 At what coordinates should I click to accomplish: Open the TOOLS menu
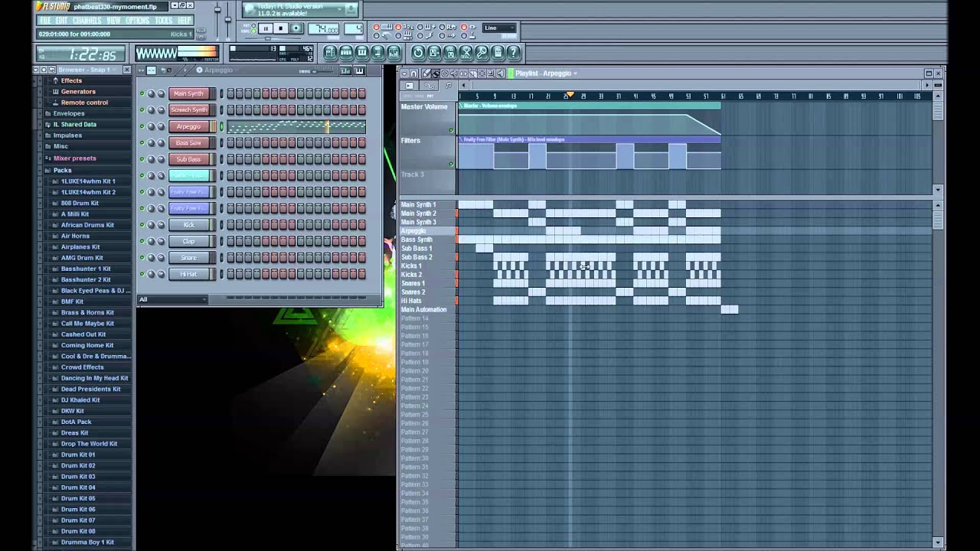[164, 21]
